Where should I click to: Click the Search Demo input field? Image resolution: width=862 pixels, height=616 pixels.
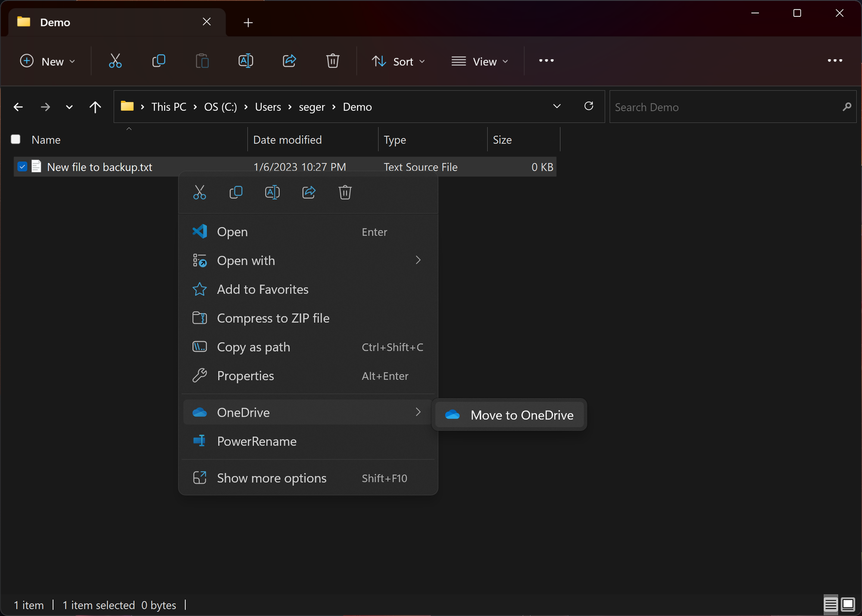coord(731,106)
